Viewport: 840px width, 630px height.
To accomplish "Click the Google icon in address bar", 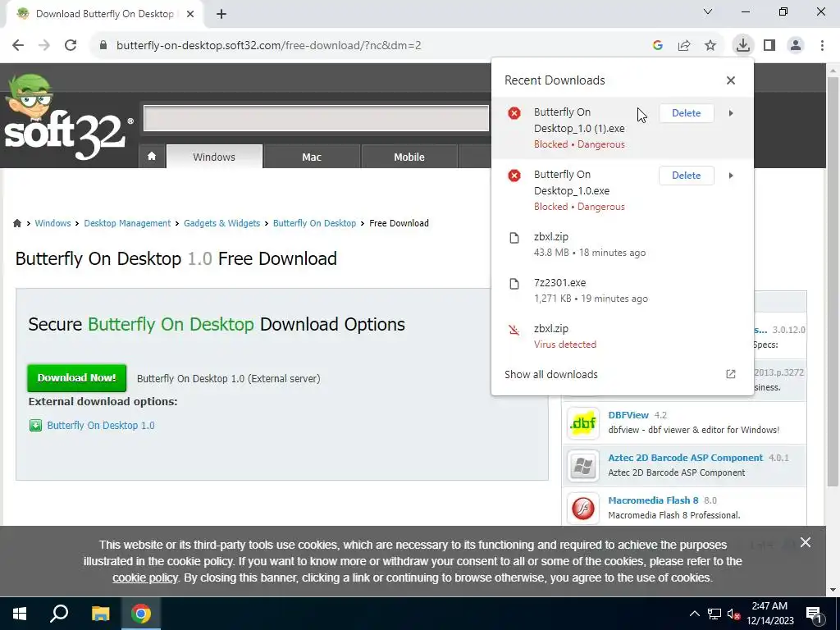I will (657, 46).
